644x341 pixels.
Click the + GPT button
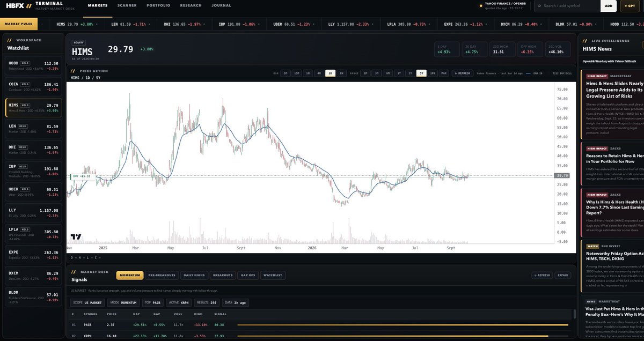click(631, 6)
